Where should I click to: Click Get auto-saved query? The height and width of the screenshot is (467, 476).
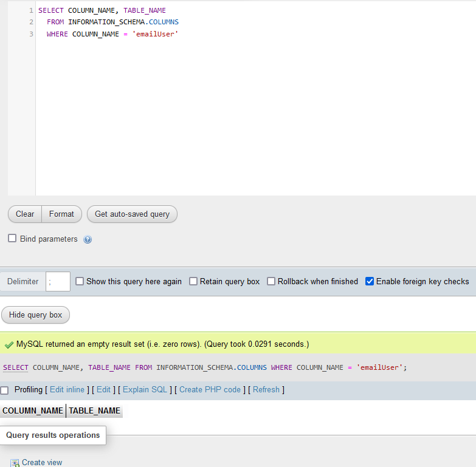click(x=132, y=214)
